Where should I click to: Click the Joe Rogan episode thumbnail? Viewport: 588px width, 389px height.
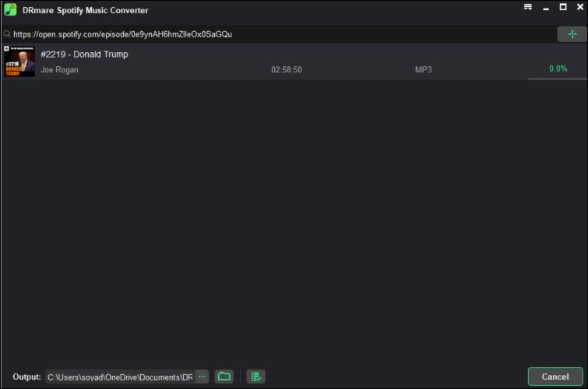(19, 61)
